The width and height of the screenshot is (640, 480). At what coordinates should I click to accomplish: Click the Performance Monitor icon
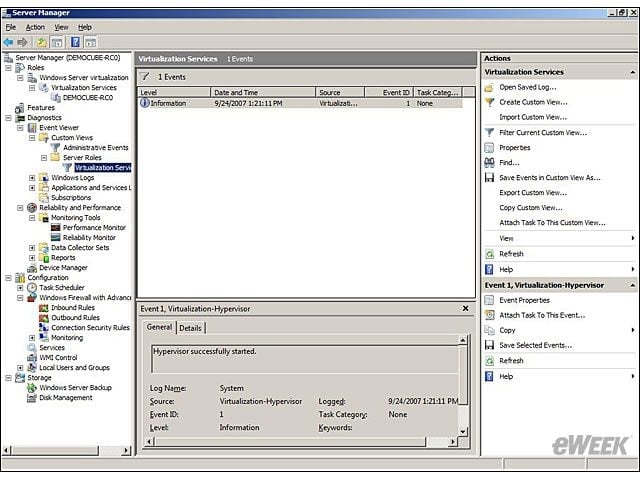56,228
